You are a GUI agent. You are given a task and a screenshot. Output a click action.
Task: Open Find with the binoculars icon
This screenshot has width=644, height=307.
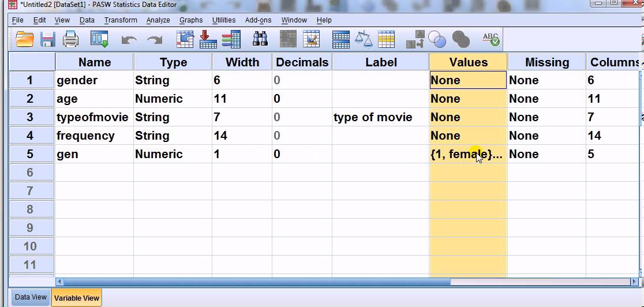[x=260, y=39]
